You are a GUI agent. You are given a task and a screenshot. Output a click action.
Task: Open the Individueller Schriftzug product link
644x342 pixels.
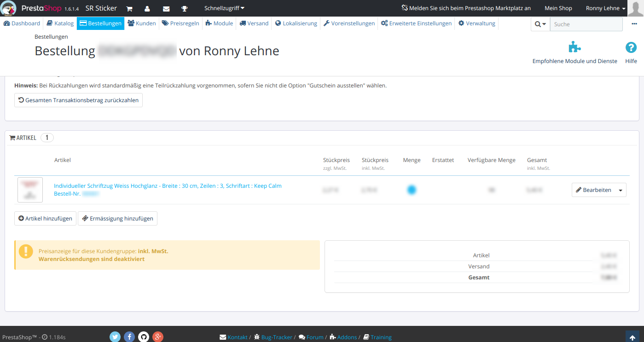click(x=168, y=186)
